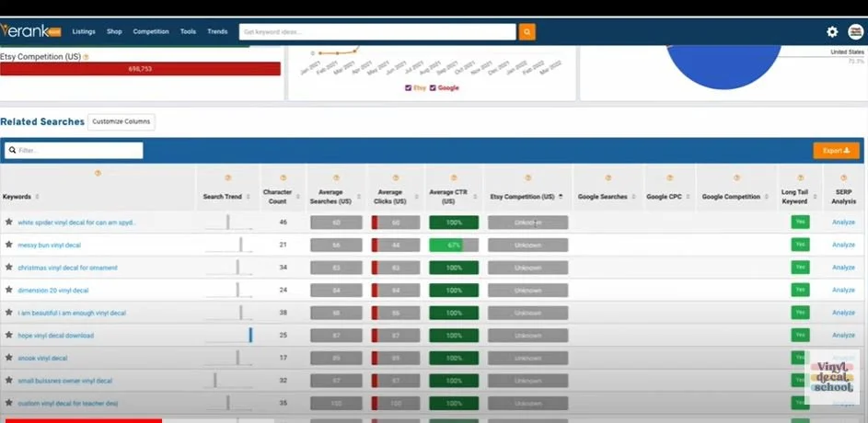The height and width of the screenshot is (423, 868).
Task: Focus the table Filter input field
Action: pos(74,151)
